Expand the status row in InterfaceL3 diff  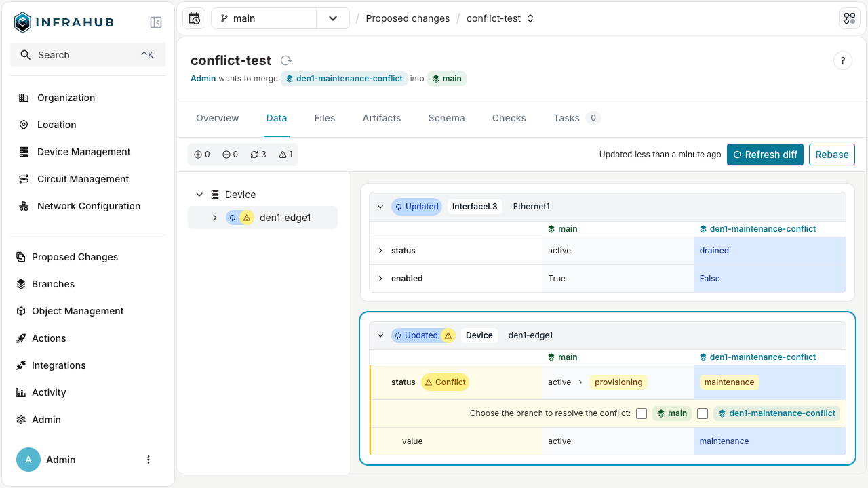click(380, 251)
